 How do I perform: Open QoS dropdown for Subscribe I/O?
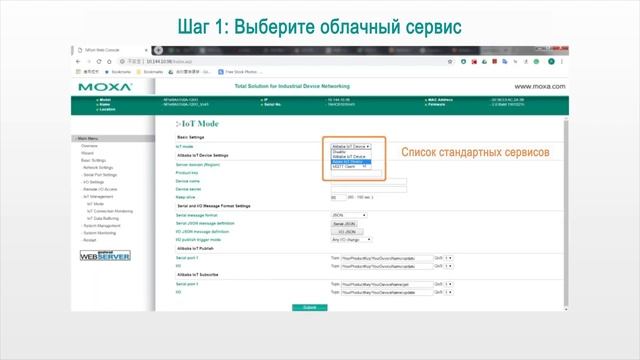coord(449,293)
